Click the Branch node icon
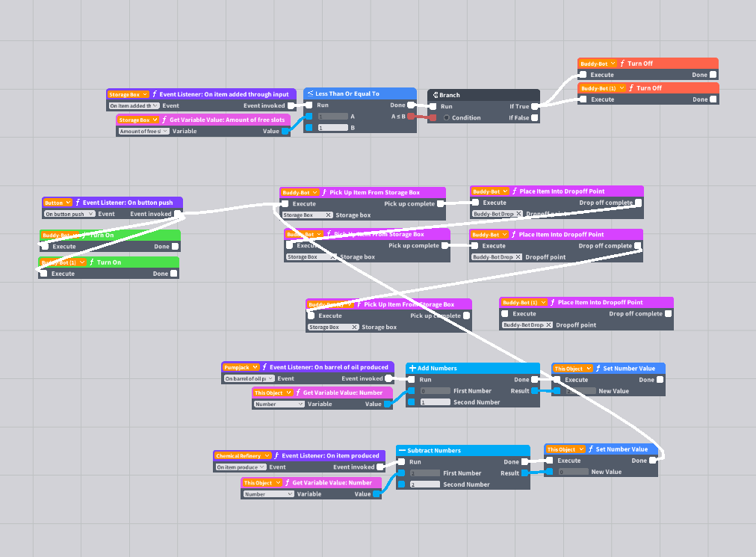 tap(435, 95)
